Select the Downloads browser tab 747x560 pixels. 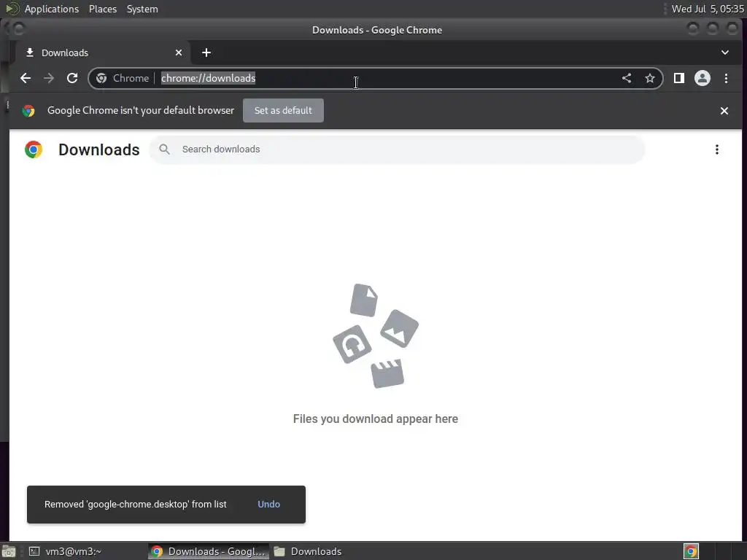pyautogui.click(x=104, y=52)
